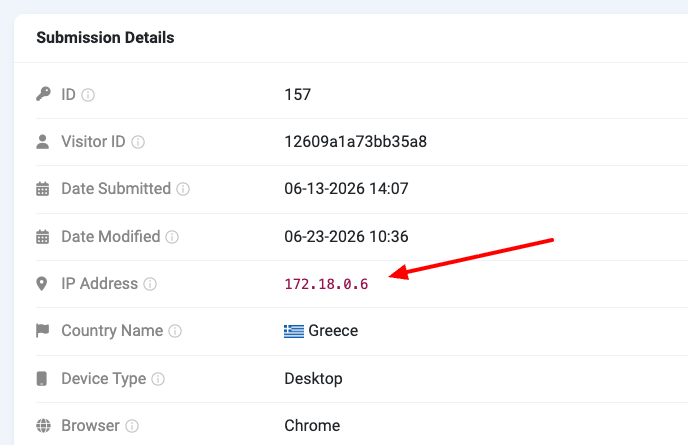Open the info icon next to IP Address
Viewport: 688px width, 445px height.
(x=150, y=284)
